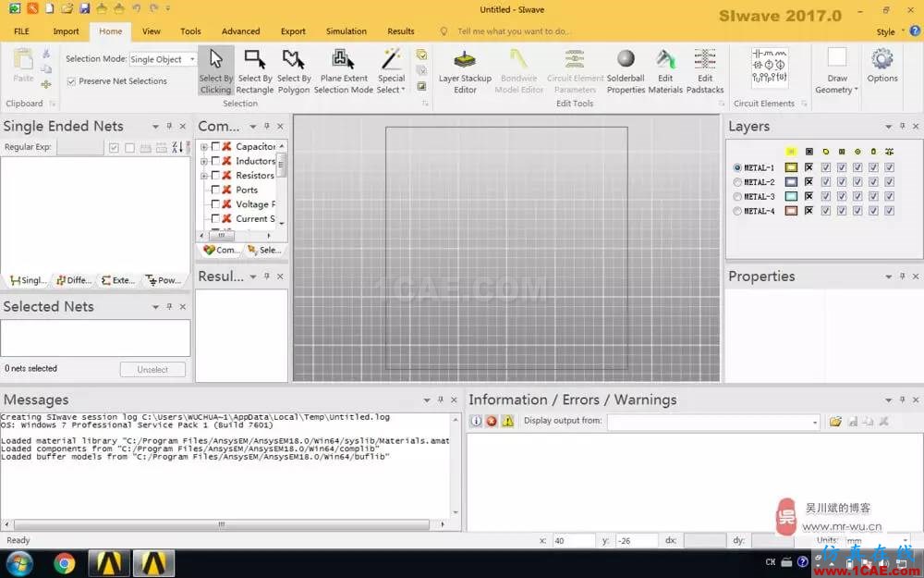Choose Select By Polygon tool

[x=294, y=71]
